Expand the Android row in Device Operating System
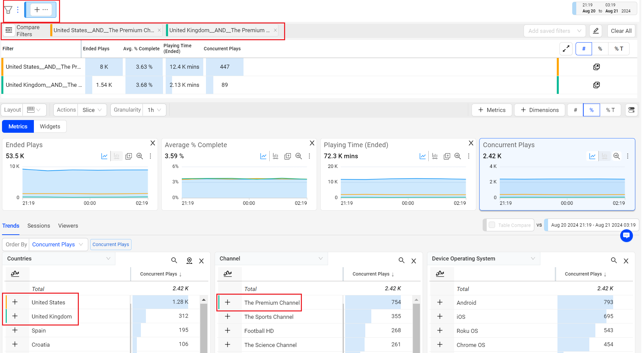 440,302
